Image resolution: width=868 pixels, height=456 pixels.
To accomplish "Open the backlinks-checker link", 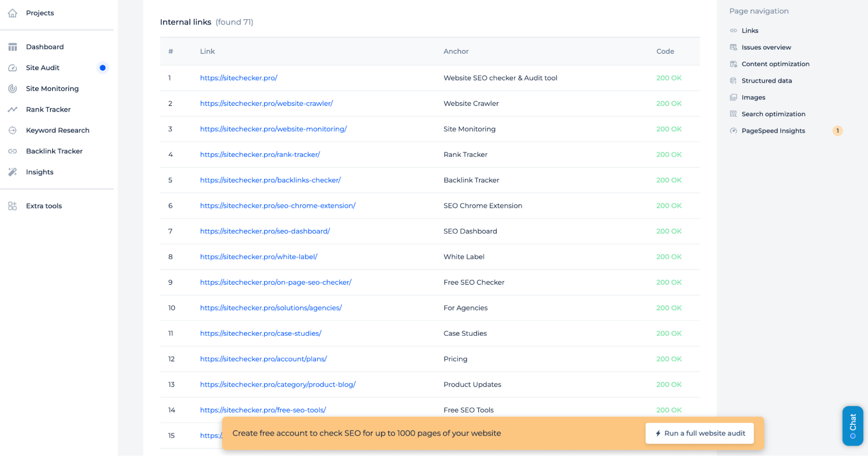I will 270,180.
